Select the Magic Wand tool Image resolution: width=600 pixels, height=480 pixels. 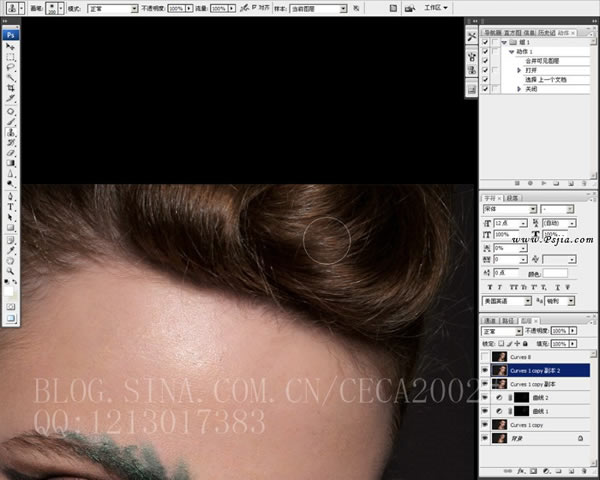click(10, 78)
